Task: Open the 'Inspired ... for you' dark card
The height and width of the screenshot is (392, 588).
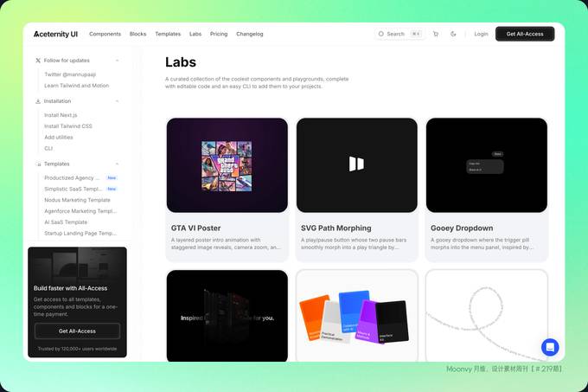Action: 227,316
